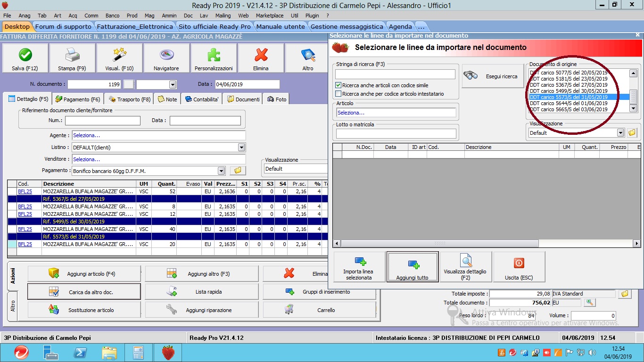Image resolution: width=644 pixels, height=362 pixels.
Task: Click Carrello shopping cart icon
Action: coord(289,310)
